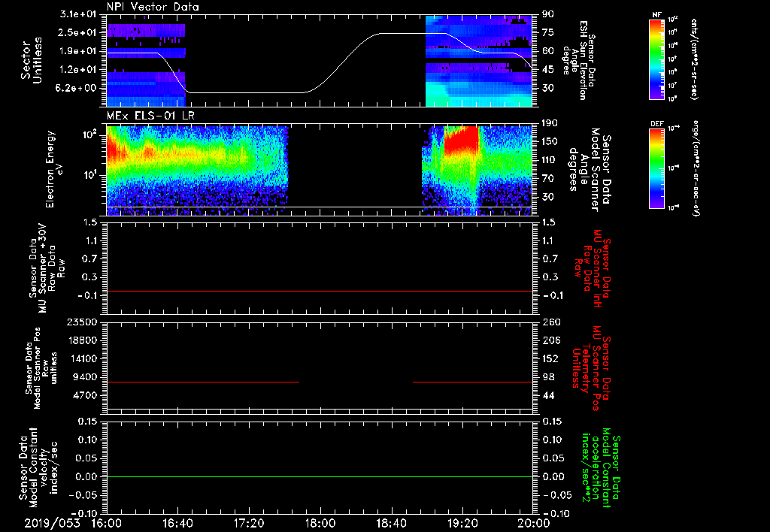This screenshot has height=532, width=770.
Task: Click the "ESH Sun Elevation Angle" axis title
Action: tap(579, 60)
